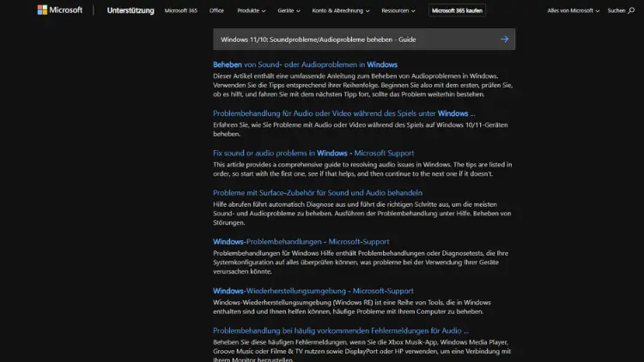This screenshot has width=644, height=362.
Task: Expand the Alles von Microsoft dropdown
Action: 574,10
